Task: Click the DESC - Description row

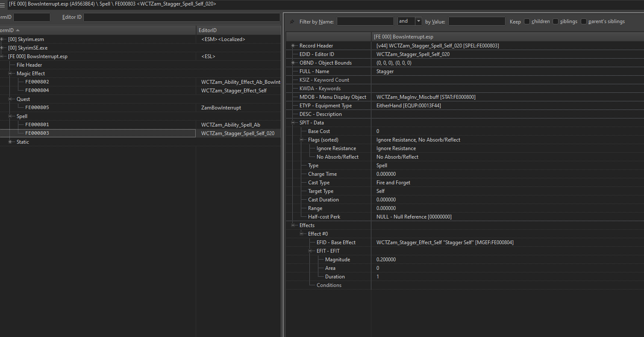Action: tap(465, 114)
